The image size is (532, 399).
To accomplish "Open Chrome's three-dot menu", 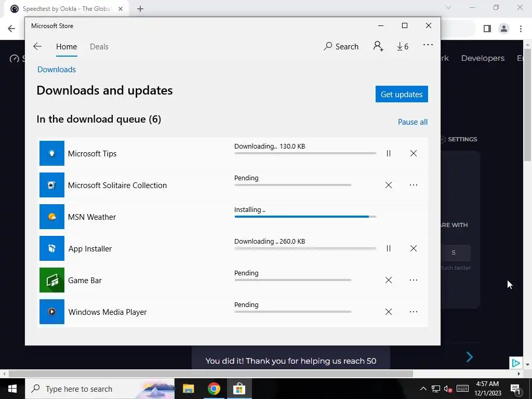I will (x=521, y=29).
